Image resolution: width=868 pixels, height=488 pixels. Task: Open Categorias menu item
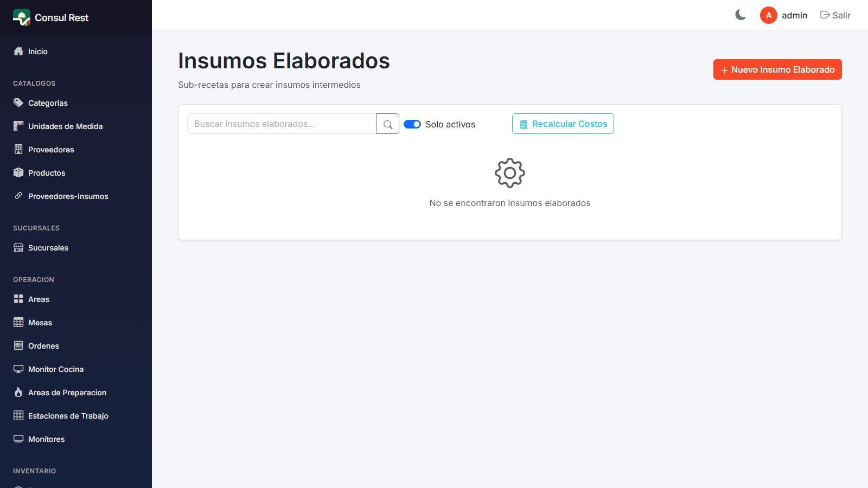coord(76,103)
